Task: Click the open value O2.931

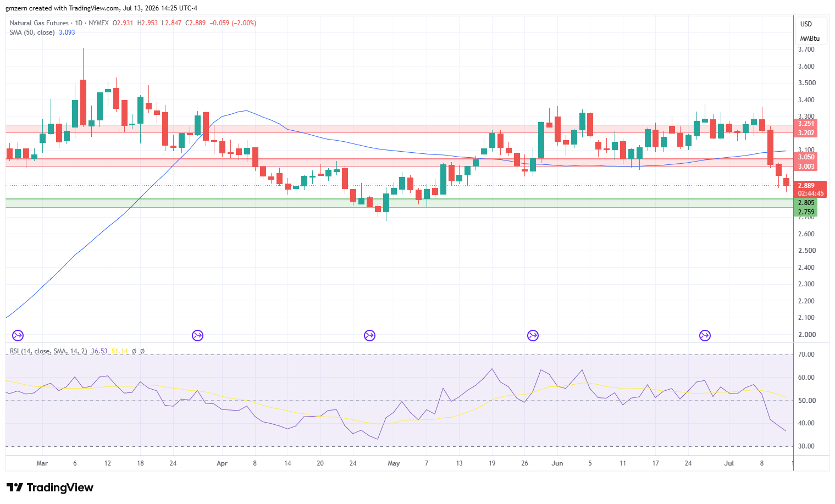Action: pos(123,23)
